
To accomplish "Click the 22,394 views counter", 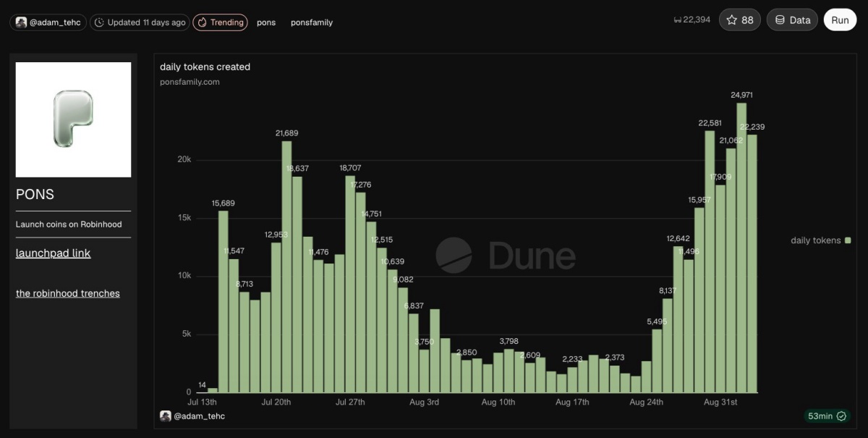I will [692, 20].
